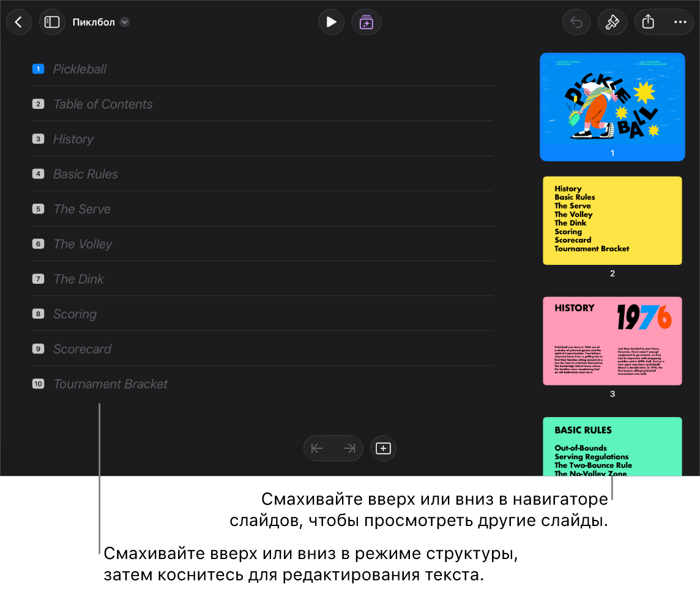Edit the History outline text
This screenshot has width=700, height=589.
point(73,139)
